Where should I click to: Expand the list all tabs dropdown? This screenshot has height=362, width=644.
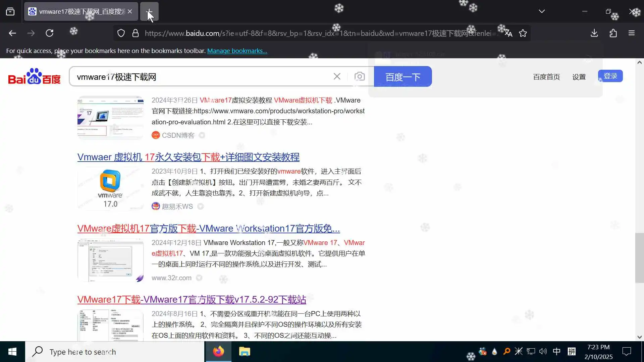pos(542,11)
